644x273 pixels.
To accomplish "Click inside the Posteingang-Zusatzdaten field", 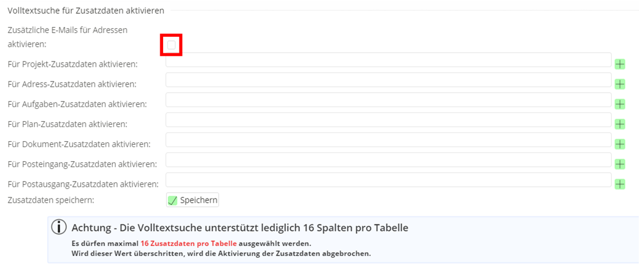I will click(x=388, y=159).
